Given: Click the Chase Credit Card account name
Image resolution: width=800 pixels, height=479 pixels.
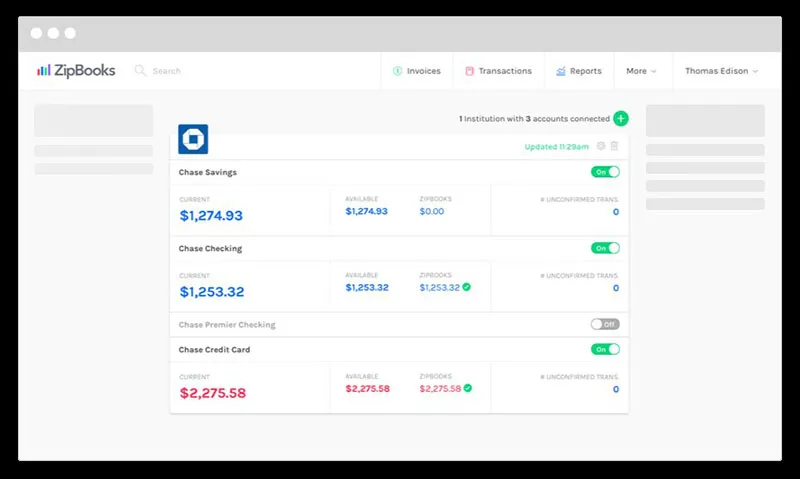Looking at the screenshot, I should coord(214,349).
